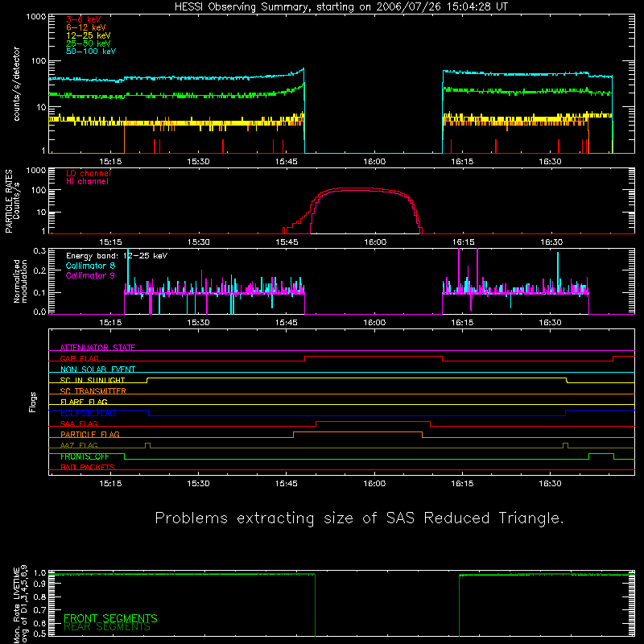The width and height of the screenshot is (644, 644).
Task: Click the 0.7 value on livetime axis
Action: [39, 609]
